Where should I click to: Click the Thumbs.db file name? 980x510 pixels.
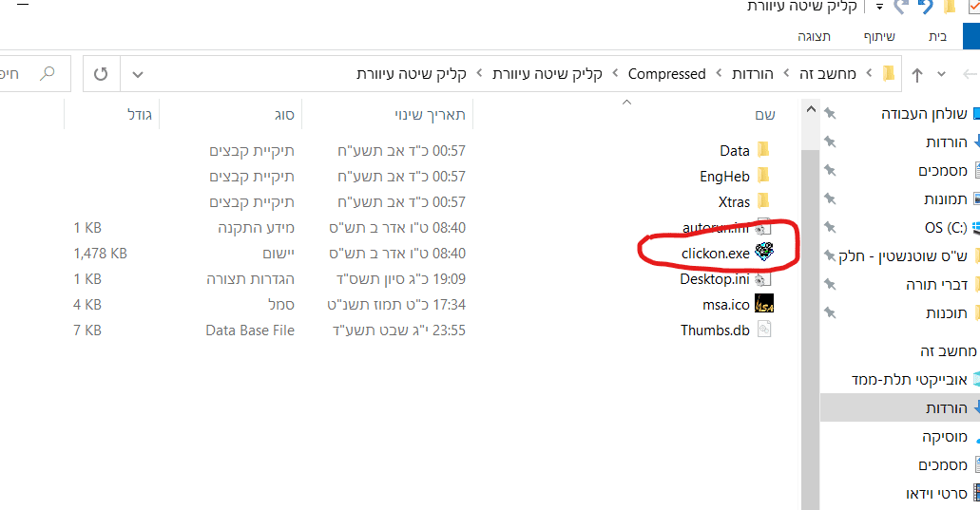(x=715, y=331)
